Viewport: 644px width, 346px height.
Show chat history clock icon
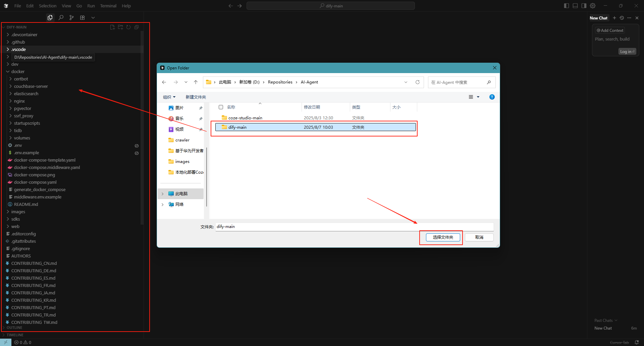[x=622, y=18]
